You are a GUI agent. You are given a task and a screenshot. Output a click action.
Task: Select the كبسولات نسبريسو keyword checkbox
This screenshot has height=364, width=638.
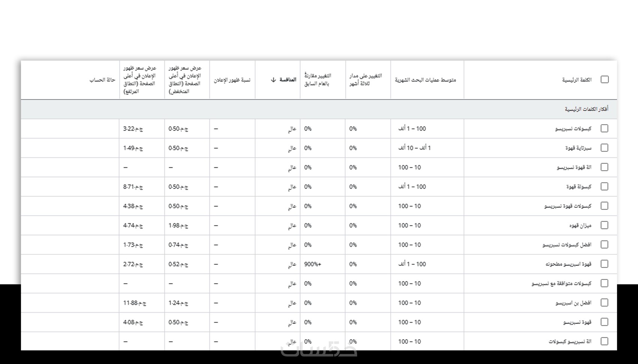[x=604, y=128]
